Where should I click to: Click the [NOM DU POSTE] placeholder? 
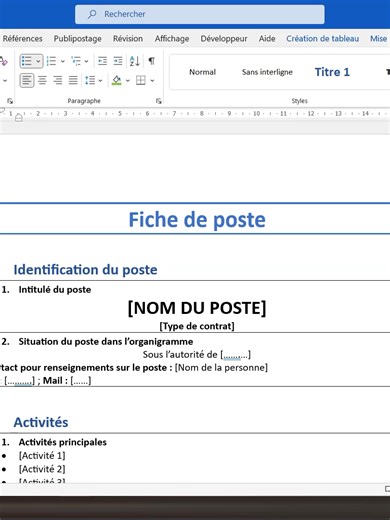(197, 308)
